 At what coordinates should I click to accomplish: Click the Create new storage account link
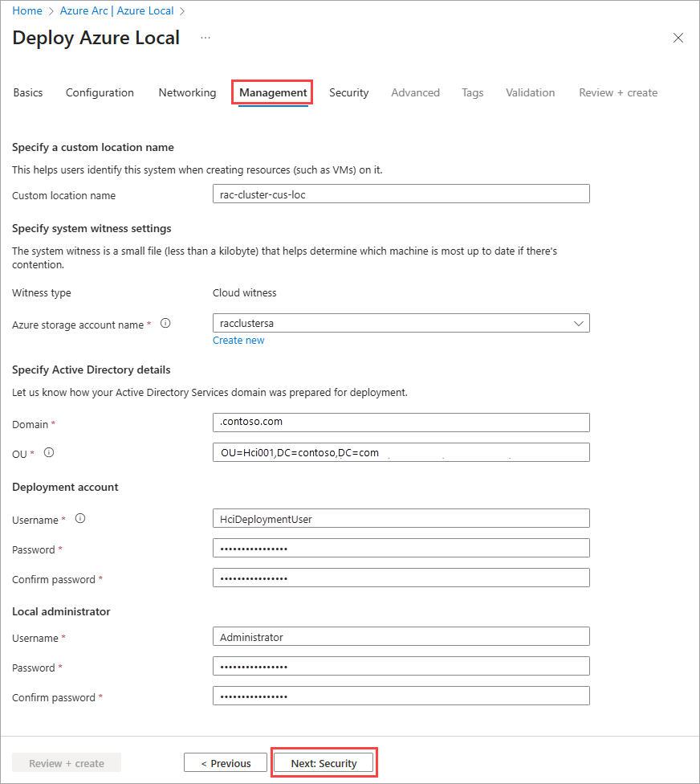238,341
